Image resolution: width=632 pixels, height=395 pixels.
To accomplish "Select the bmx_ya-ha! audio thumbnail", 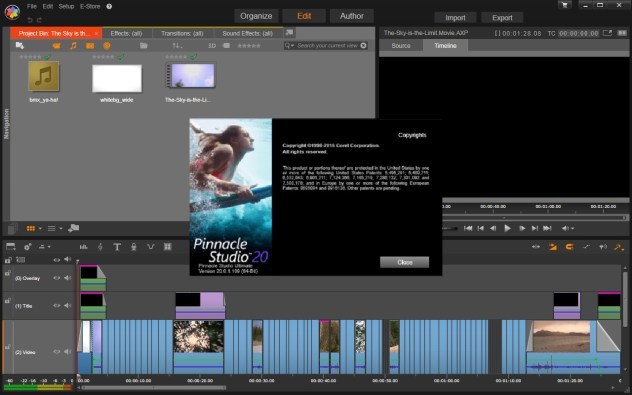I will [44, 76].
